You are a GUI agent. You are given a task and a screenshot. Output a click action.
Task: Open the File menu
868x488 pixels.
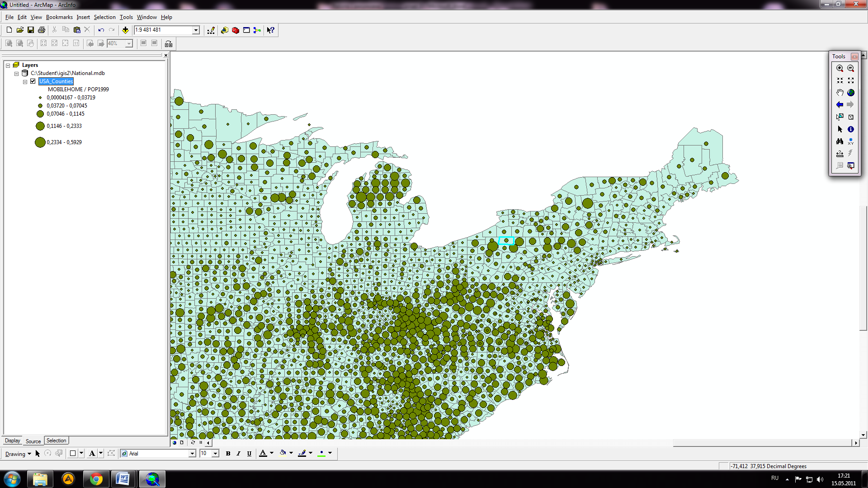[x=9, y=17]
